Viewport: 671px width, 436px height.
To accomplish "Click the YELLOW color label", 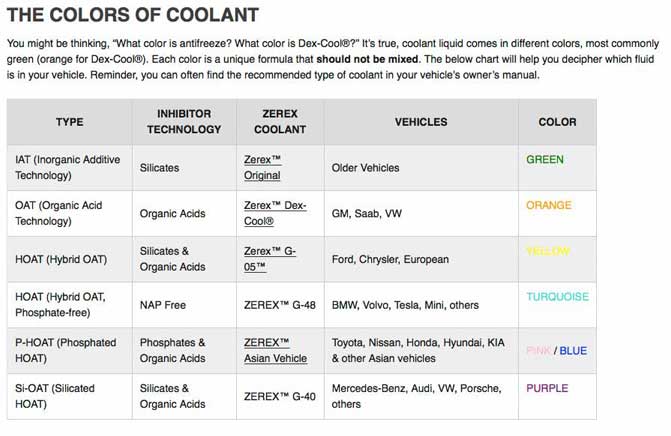I will point(548,252).
